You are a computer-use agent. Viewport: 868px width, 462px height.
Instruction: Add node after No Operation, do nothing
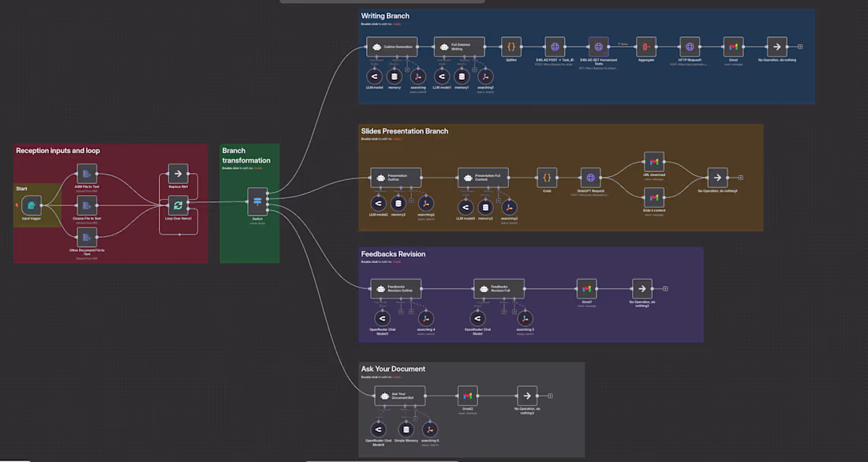(x=800, y=47)
